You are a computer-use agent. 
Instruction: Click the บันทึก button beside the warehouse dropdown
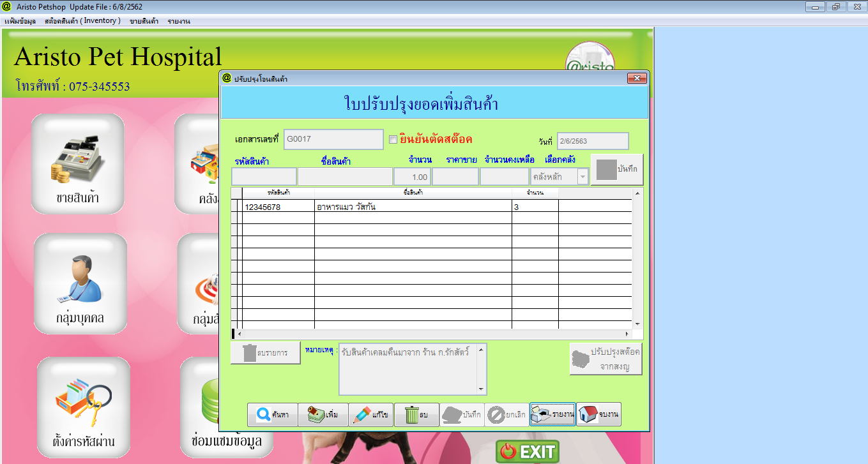click(616, 170)
